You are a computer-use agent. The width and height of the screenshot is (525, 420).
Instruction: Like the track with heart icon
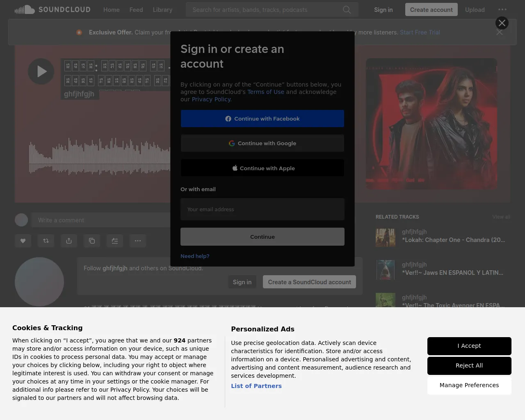(23, 241)
